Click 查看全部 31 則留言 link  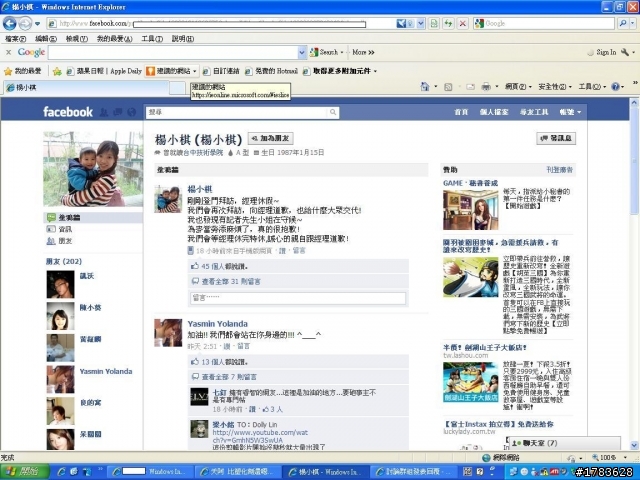point(231,282)
